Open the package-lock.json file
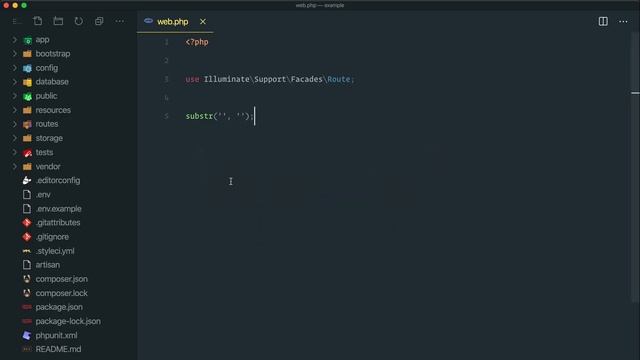This screenshot has height=360, width=640. point(68,321)
